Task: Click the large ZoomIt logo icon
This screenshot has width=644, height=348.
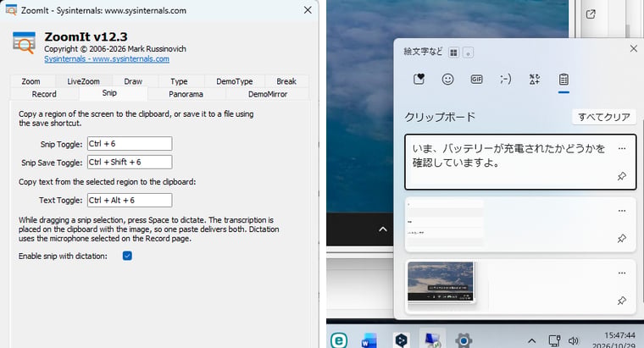Action: (x=24, y=42)
